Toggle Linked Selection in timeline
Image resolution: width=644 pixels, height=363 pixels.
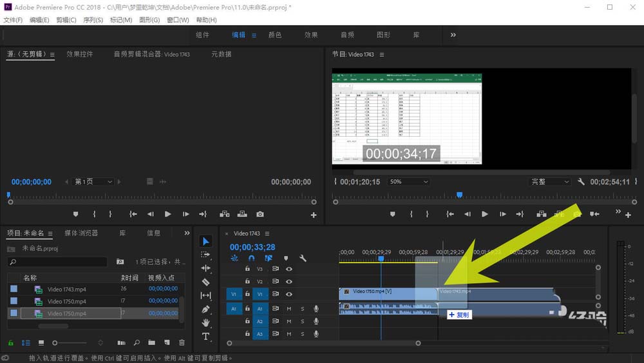268,258
